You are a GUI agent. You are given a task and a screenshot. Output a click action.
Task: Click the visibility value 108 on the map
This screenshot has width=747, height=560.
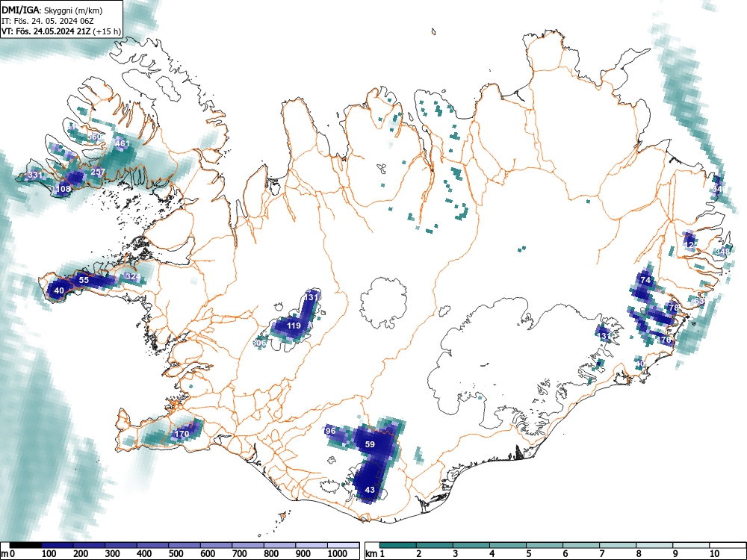click(63, 189)
